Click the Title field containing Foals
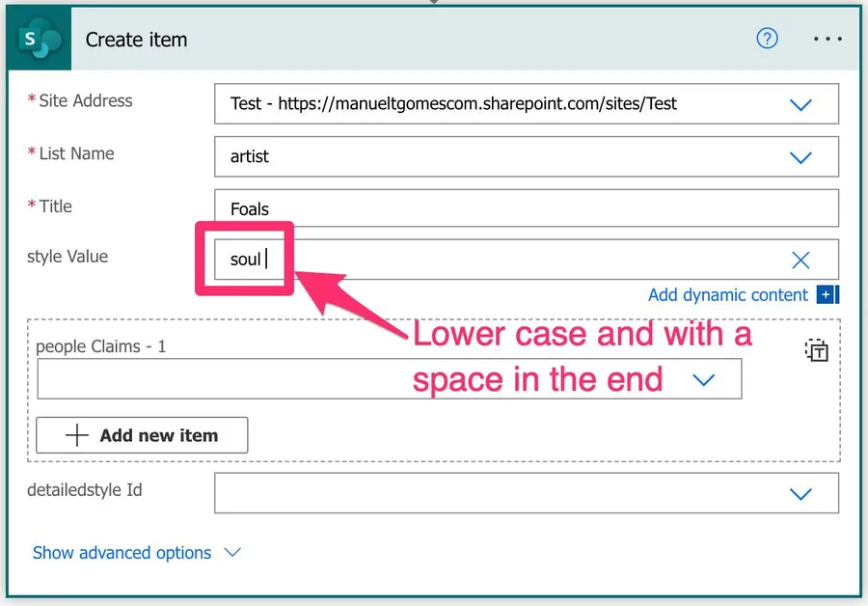868x606 pixels. click(526, 208)
